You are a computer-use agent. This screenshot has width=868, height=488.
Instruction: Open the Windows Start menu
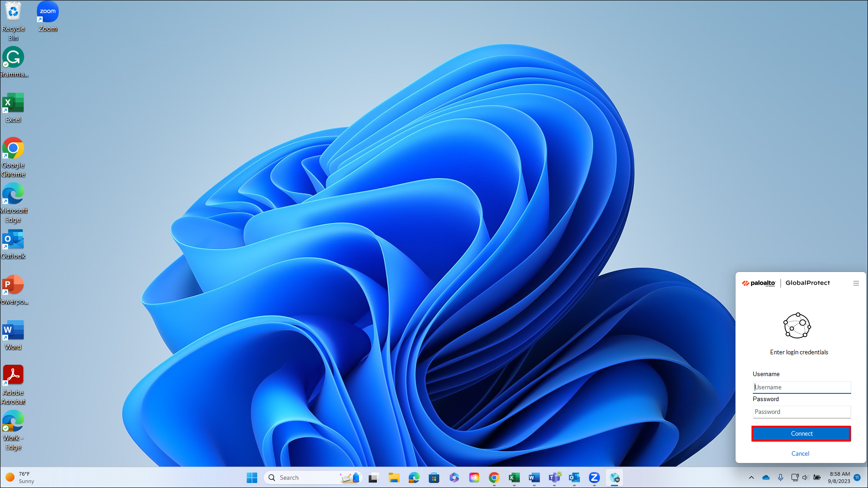[x=252, y=478]
